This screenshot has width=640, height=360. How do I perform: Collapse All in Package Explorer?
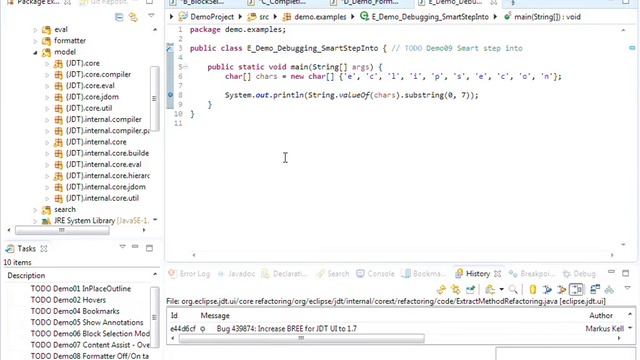click(119, 17)
